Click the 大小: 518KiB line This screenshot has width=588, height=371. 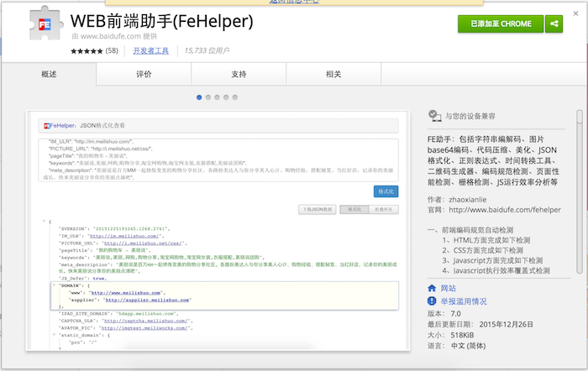451,335
